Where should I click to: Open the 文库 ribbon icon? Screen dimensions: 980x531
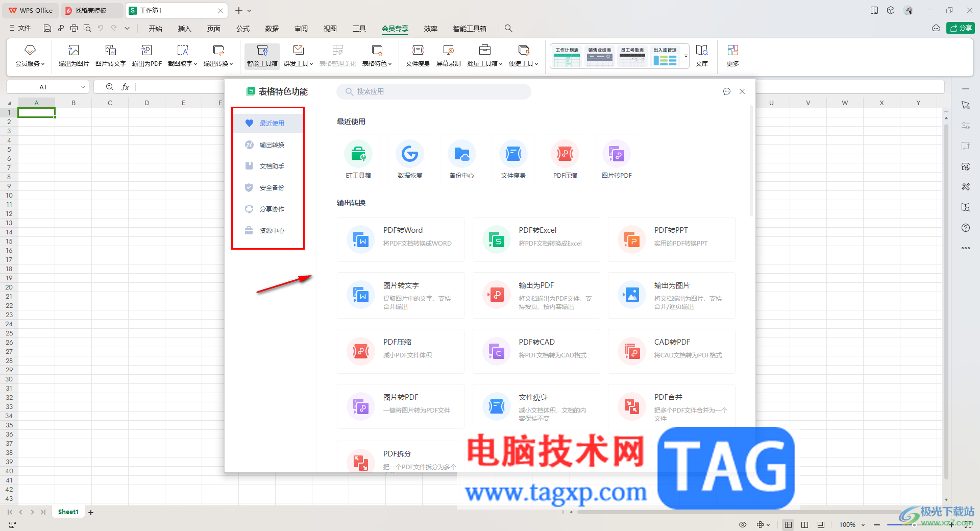click(x=702, y=56)
